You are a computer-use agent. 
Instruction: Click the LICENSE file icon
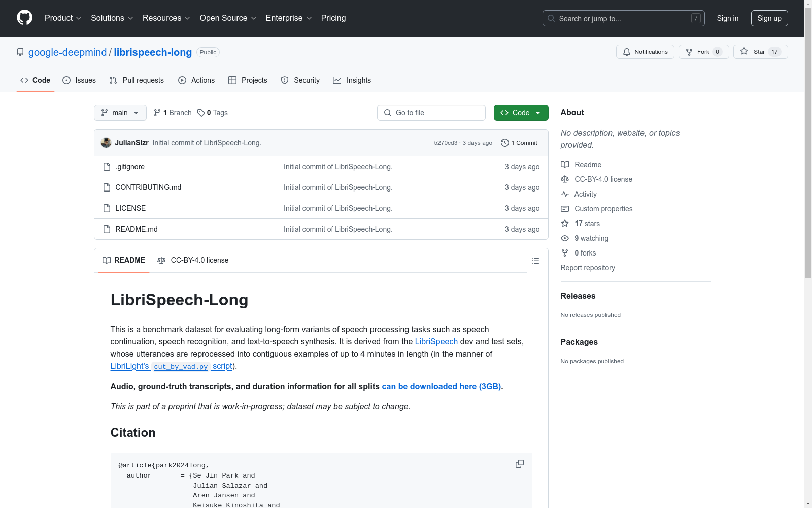107,208
